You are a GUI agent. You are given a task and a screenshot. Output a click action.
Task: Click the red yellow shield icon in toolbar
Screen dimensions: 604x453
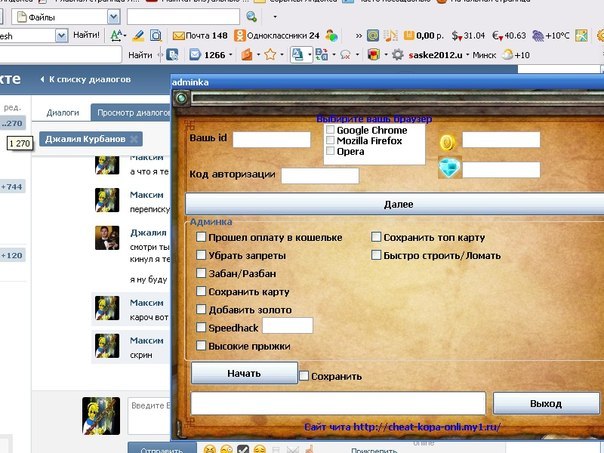coord(373,55)
